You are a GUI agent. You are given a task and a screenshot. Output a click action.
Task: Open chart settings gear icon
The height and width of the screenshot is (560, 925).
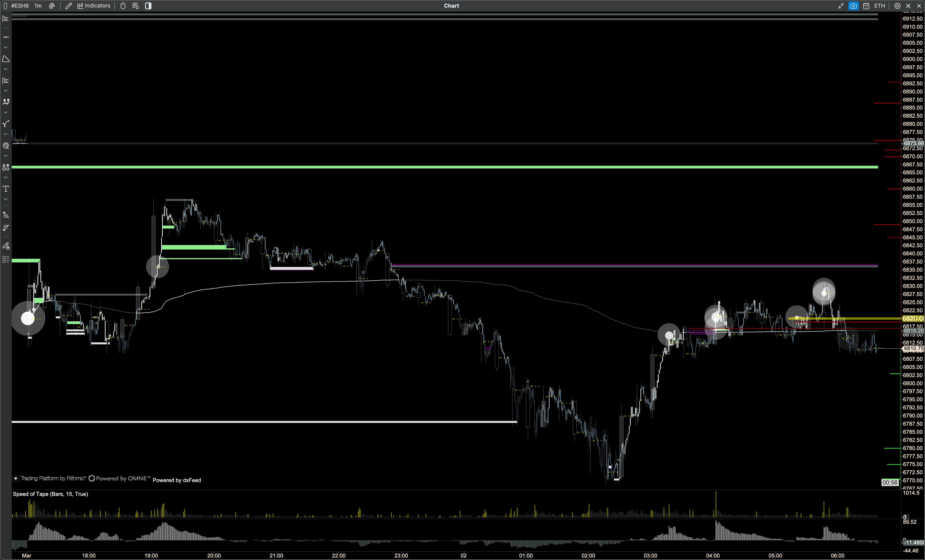897,6
